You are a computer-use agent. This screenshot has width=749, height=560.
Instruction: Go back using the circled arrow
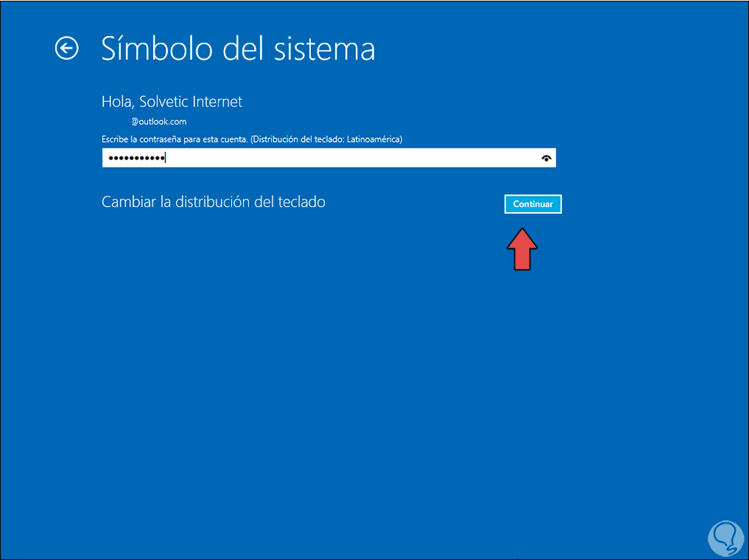click(66, 49)
